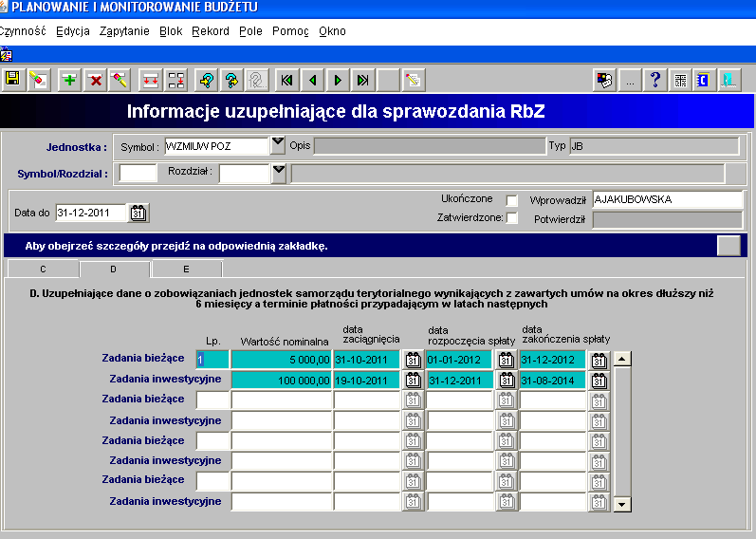Expand the Rozdział dropdown list

tap(279, 174)
